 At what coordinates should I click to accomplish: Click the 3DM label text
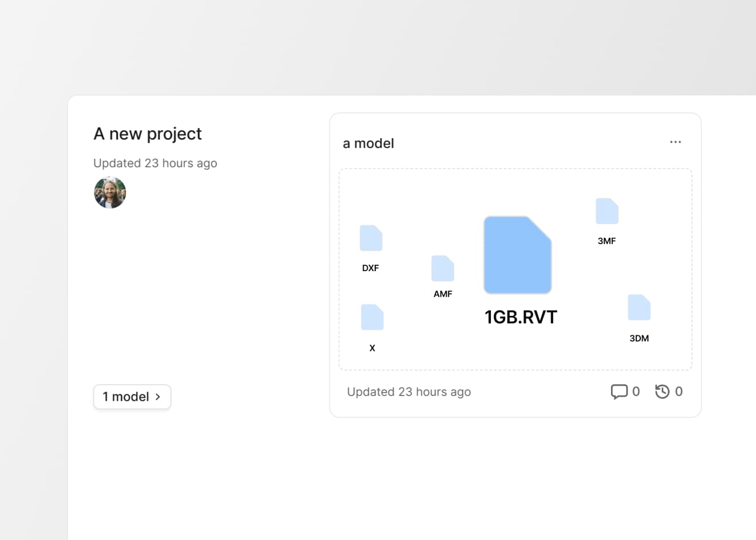pos(639,338)
